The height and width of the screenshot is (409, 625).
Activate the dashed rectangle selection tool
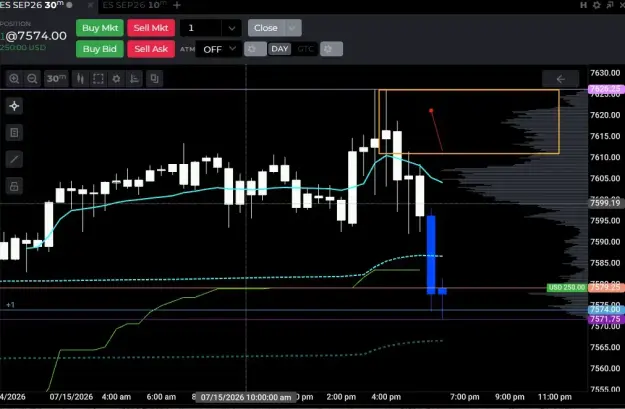[x=98, y=79]
